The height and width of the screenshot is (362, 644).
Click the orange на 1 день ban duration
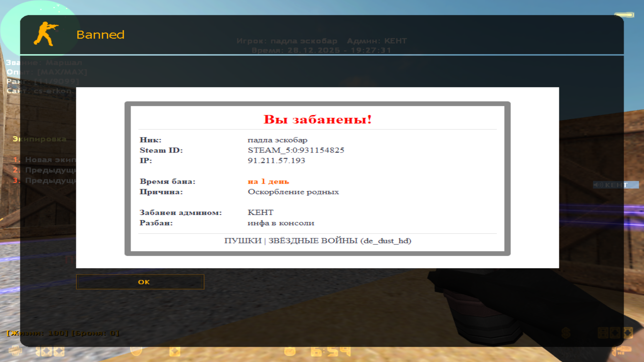tap(268, 181)
